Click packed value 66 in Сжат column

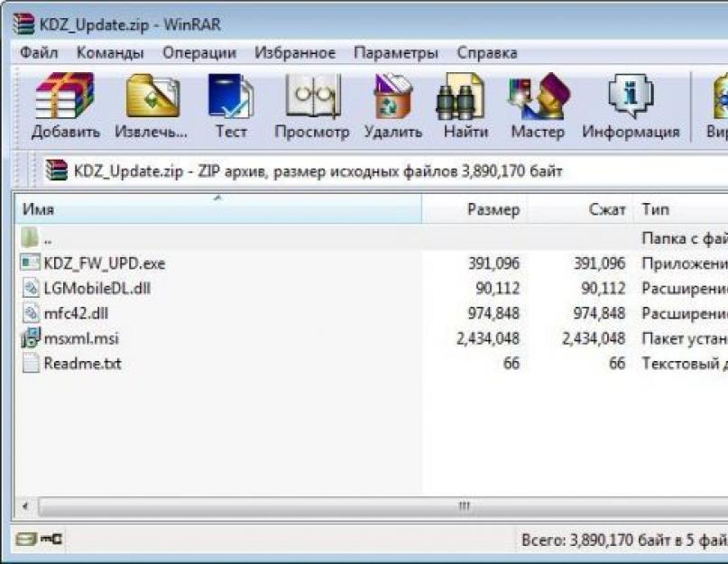(617, 364)
